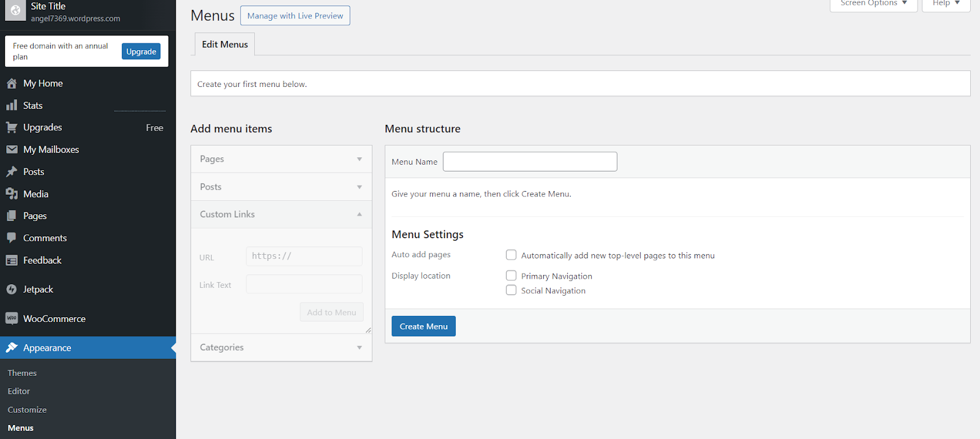Click the Pages document icon
This screenshot has height=439, width=980.
pos(12,216)
